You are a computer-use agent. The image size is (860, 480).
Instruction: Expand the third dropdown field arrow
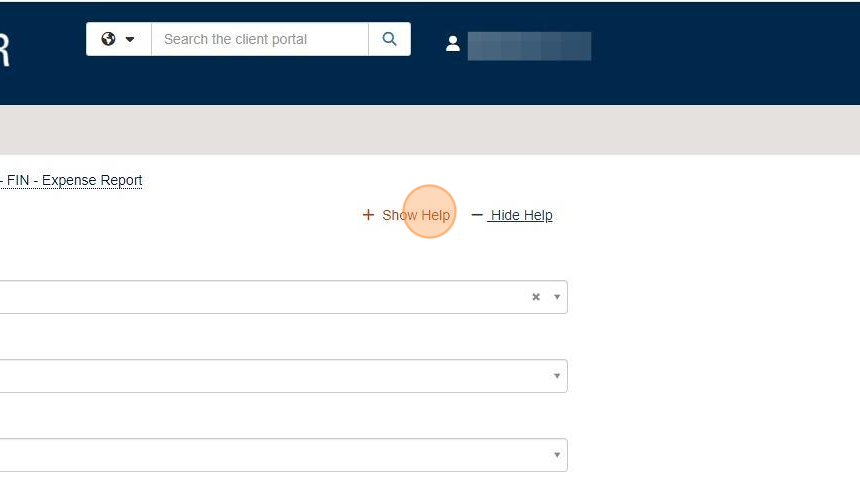557,455
